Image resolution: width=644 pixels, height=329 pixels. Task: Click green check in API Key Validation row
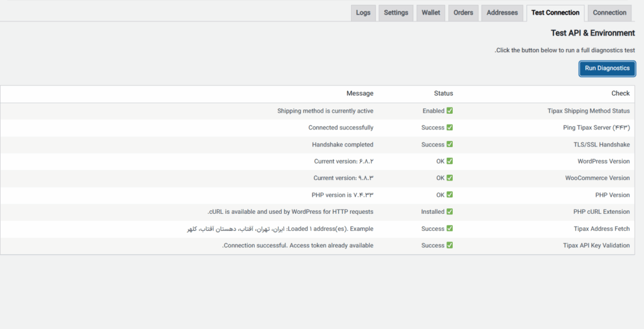click(450, 245)
